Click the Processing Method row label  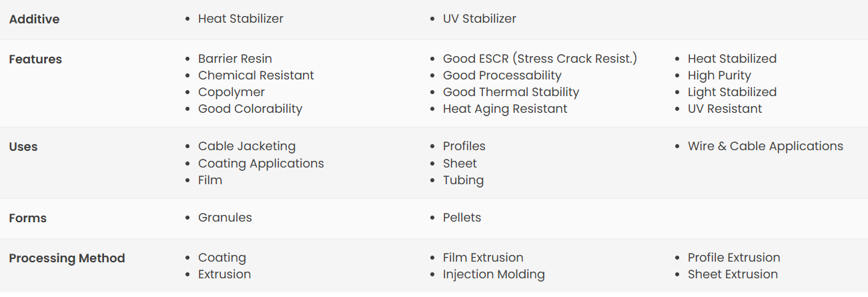click(67, 258)
